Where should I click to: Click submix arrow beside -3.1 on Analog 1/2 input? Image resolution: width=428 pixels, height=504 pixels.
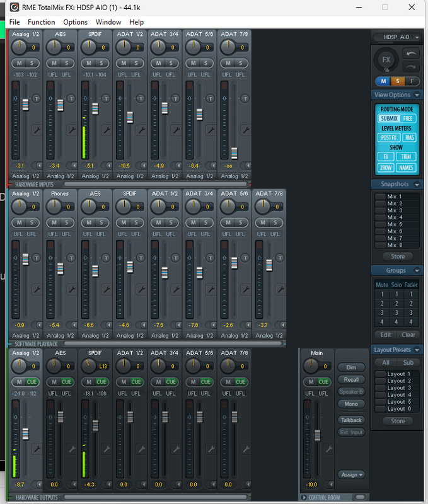pyautogui.click(x=39, y=166)
